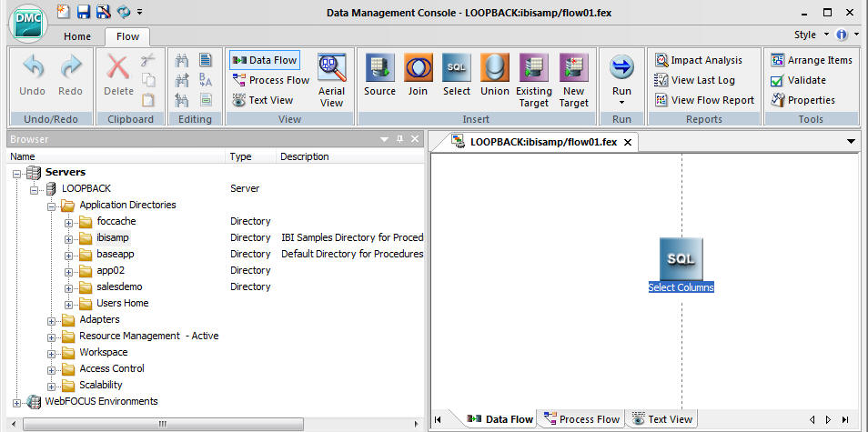The image size is (868, 432).
Task: Open flow Properties
Action: [802, 100]
